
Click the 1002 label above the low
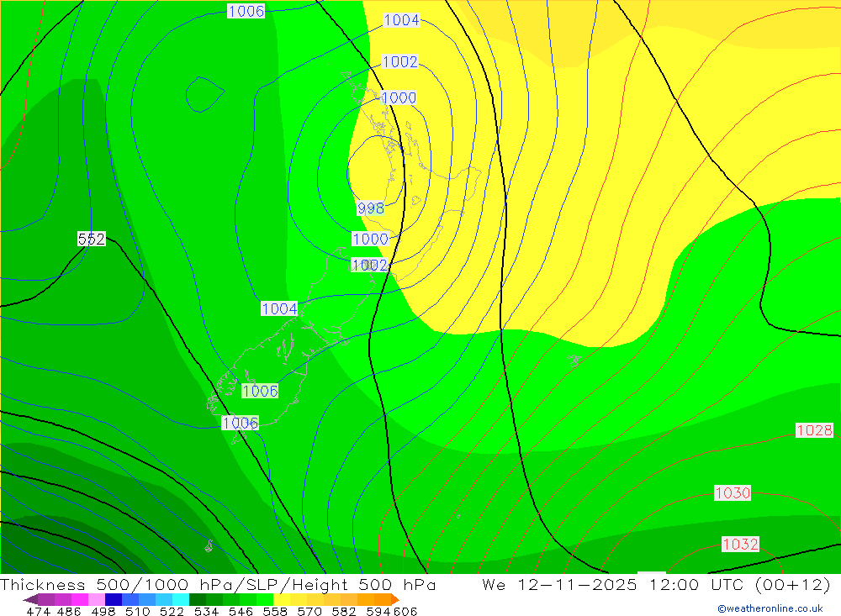399,61
